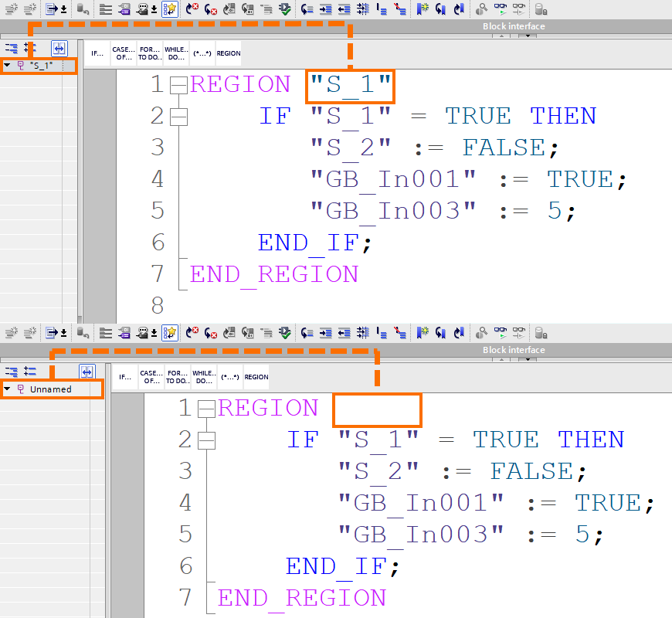Go to next error in the toolbar
This screenshot has height=618, width=672.
(x=191, y=8)
